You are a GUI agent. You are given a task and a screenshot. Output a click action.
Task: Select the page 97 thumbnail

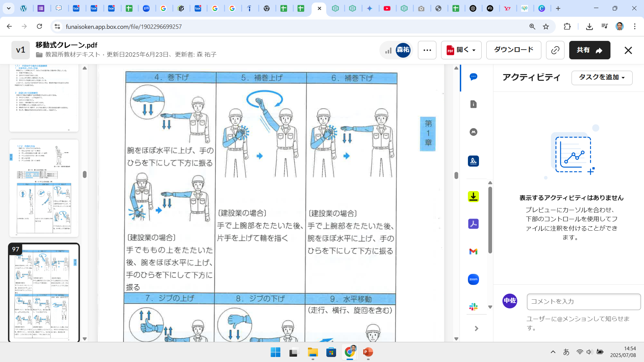tap(44, 292)
